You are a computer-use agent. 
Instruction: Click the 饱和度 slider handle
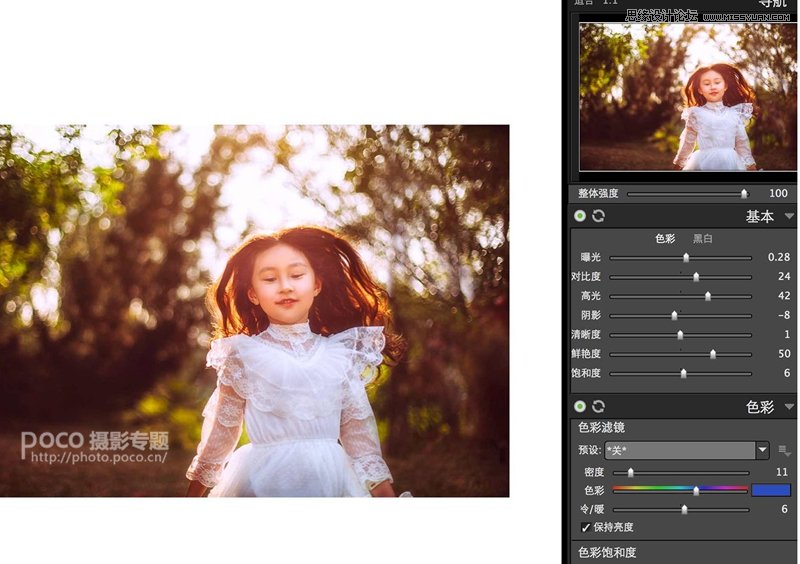coord(684,373)
